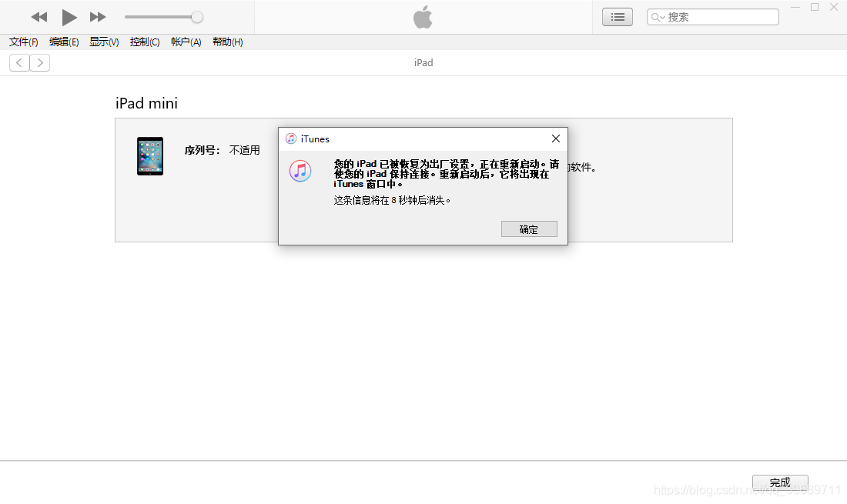Open the 编辑(E) menu
Screen dimensions: 847x504
coord(64,42)
